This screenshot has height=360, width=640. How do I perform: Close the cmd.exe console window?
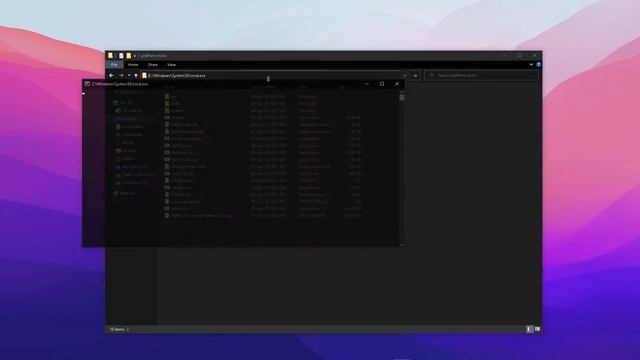click(x=397, y=84)
